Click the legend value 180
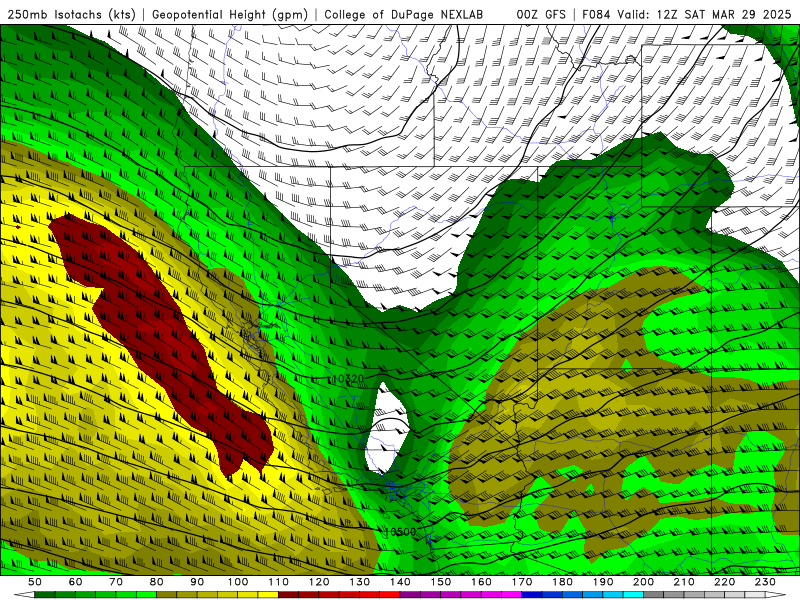Screen dimensions: 800x600 [562, 582]
